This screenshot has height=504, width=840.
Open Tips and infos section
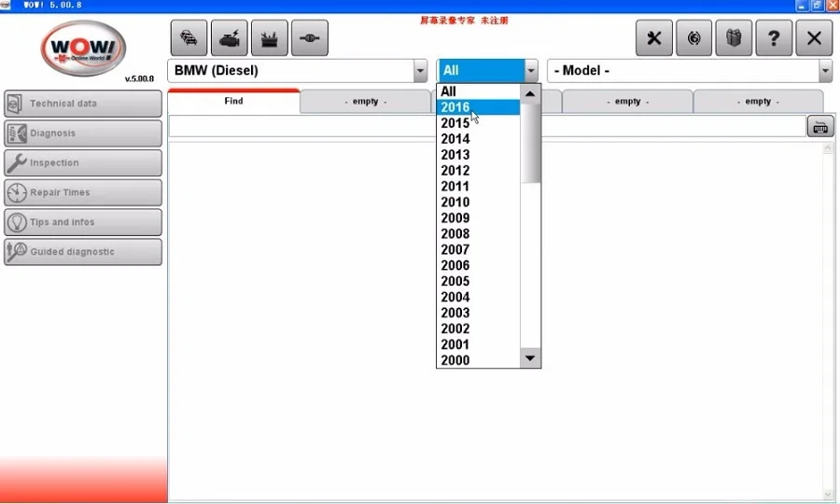[83, 222]
